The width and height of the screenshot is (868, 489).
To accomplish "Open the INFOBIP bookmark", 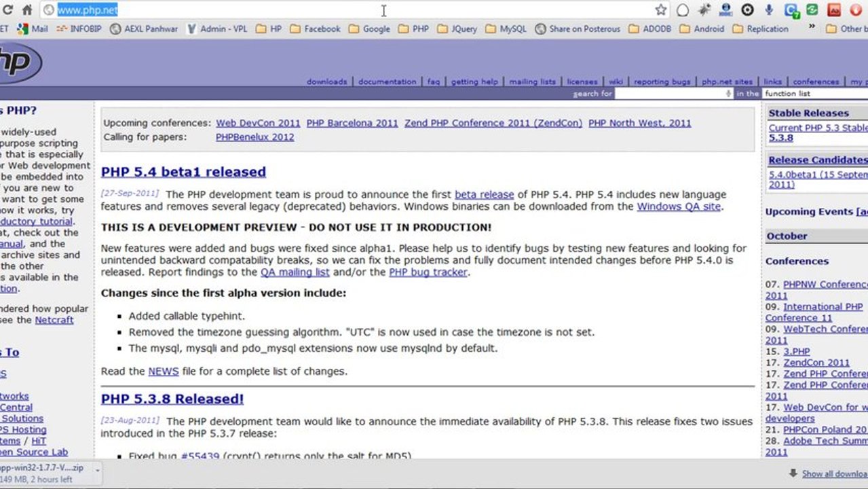I will (x=79, y=29).
